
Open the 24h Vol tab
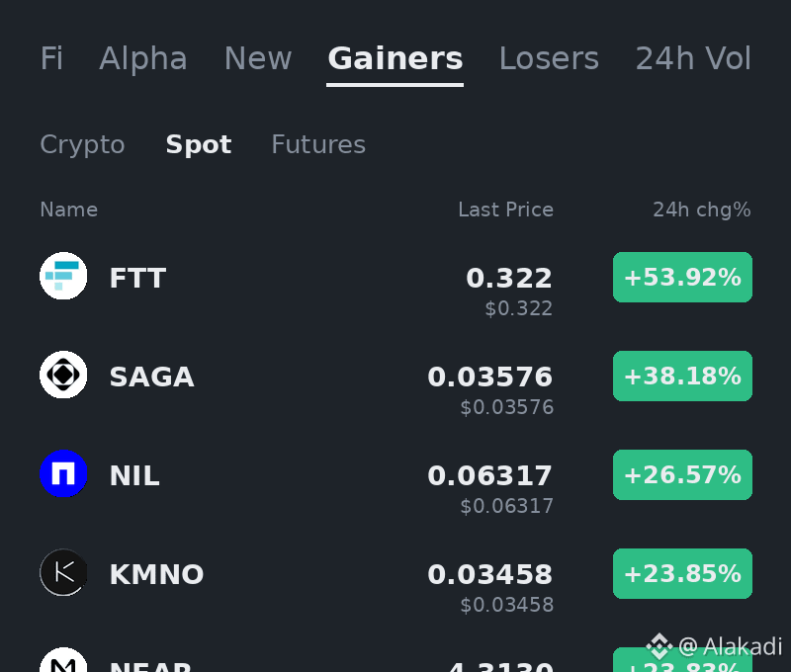(x=693, y=58)
